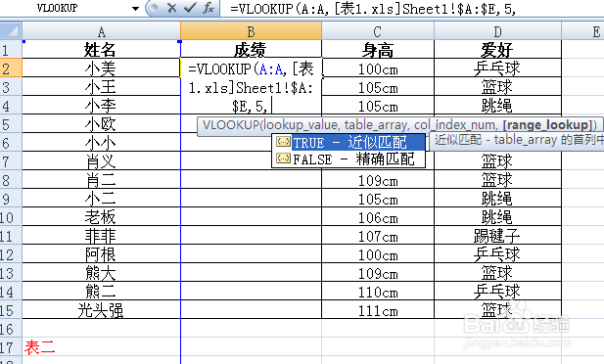Click table_array argument in the tooltip

tap(376, 125)
